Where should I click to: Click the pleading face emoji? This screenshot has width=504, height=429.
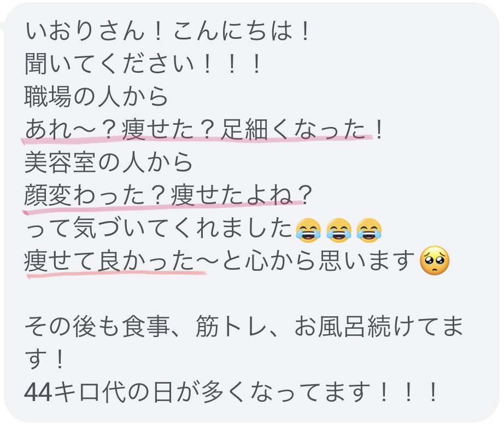click(x=435, y=260)
